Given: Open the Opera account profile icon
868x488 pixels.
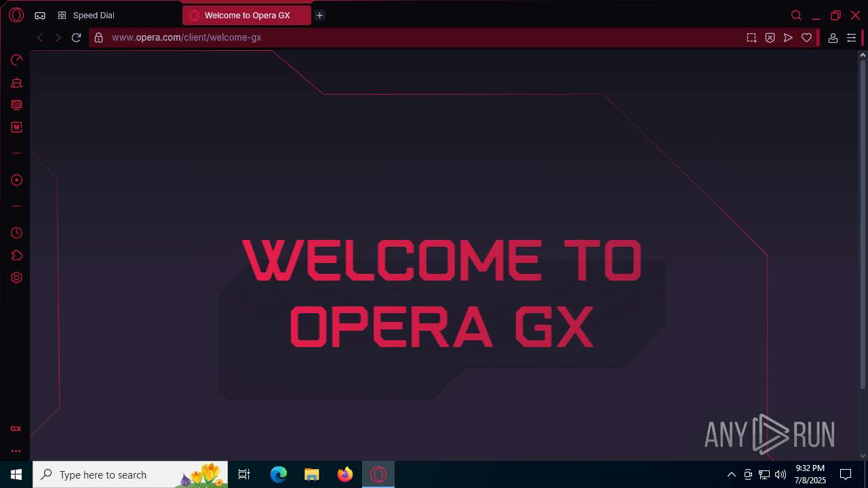Looking at the screenshot, I should pyautogui.click(x=833, y=38).
